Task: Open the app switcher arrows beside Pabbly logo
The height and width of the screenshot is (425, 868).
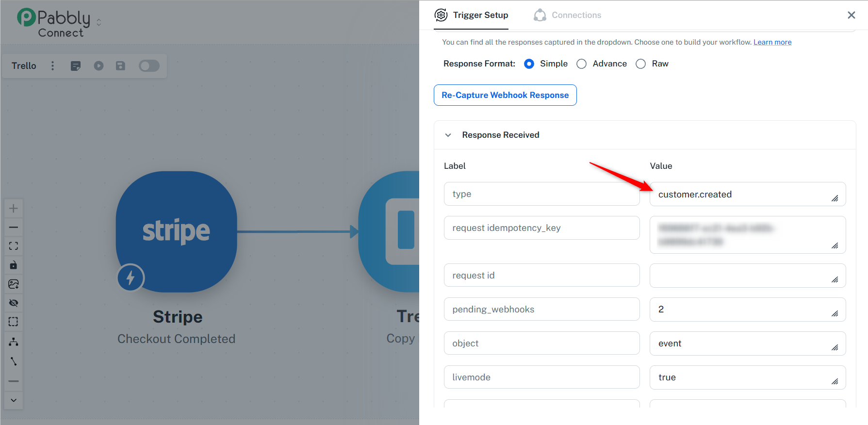Action: pos(99,22)
